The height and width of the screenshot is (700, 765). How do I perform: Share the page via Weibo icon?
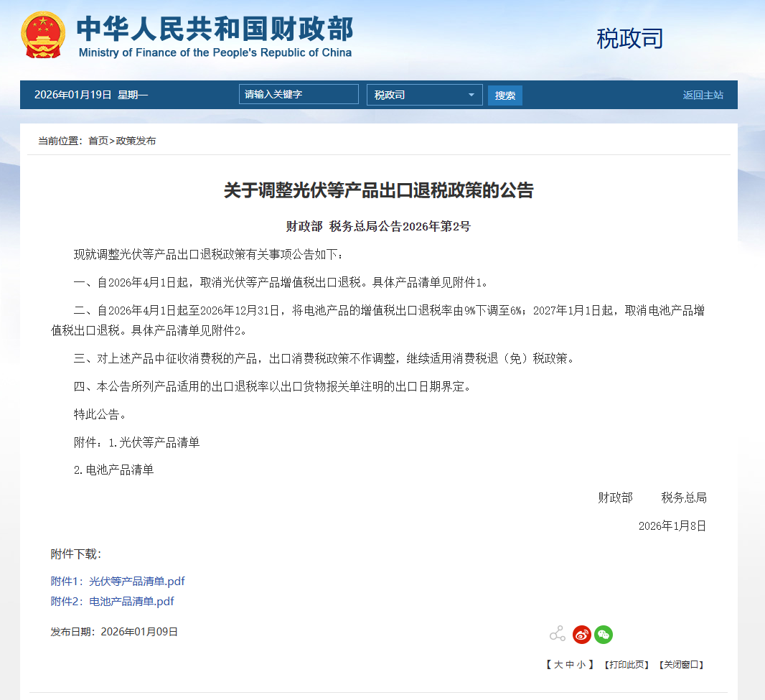click(581, 635)
